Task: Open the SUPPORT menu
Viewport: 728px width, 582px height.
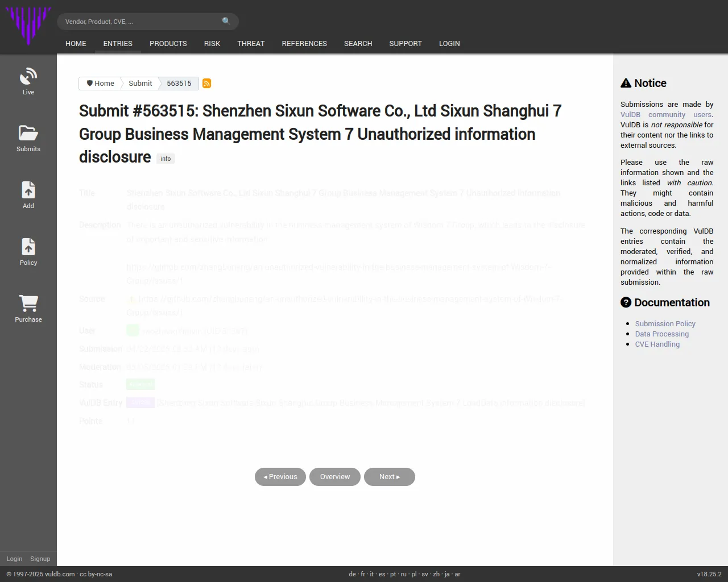Action: coord(406,44)
